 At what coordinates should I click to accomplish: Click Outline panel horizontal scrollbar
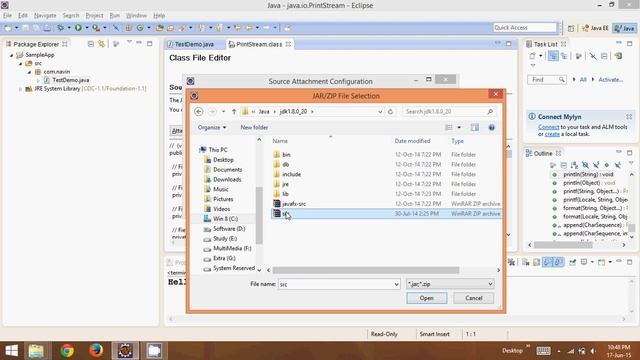[x=563, y=245]
